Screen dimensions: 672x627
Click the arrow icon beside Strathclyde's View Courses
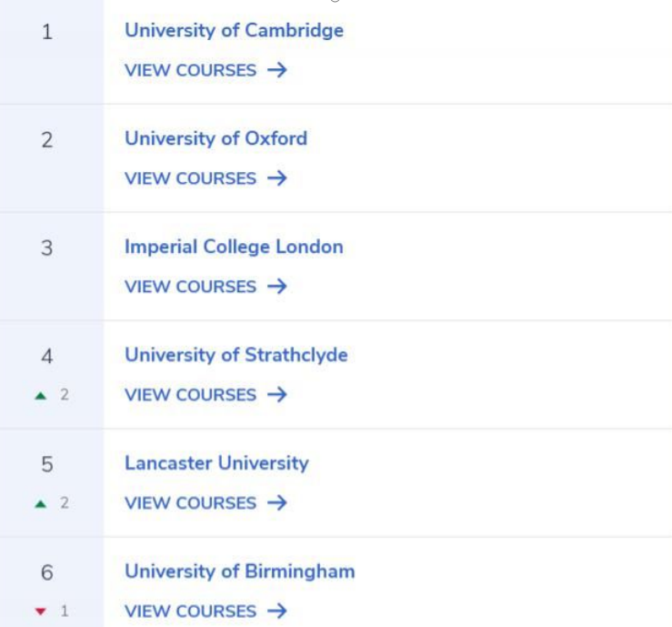point(276,395)
